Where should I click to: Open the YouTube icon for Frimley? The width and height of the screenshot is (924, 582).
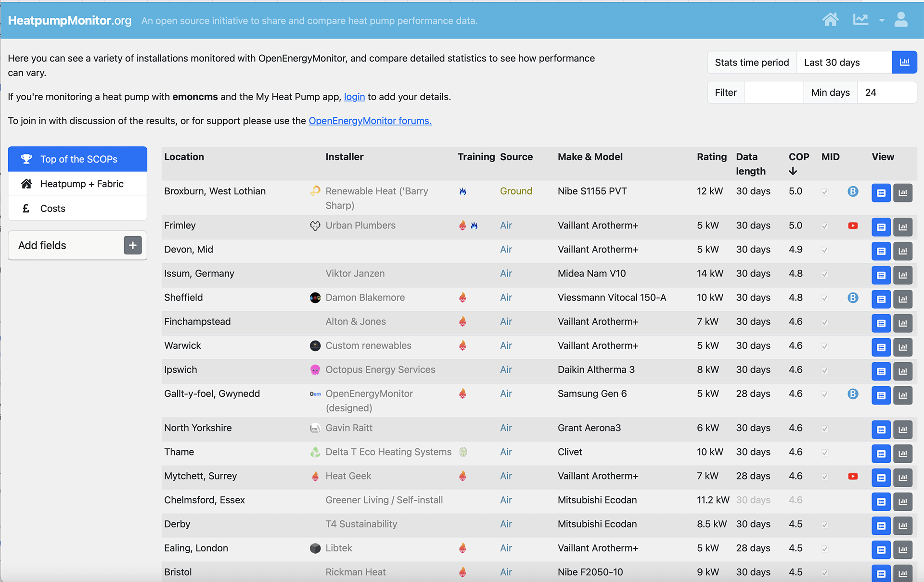[853, 226]
